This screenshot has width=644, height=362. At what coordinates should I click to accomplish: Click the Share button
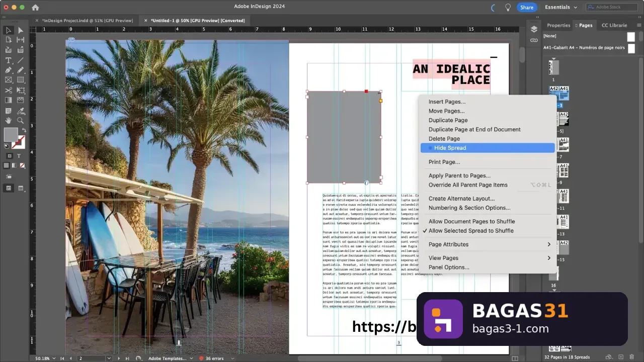[x=527, y=7]
